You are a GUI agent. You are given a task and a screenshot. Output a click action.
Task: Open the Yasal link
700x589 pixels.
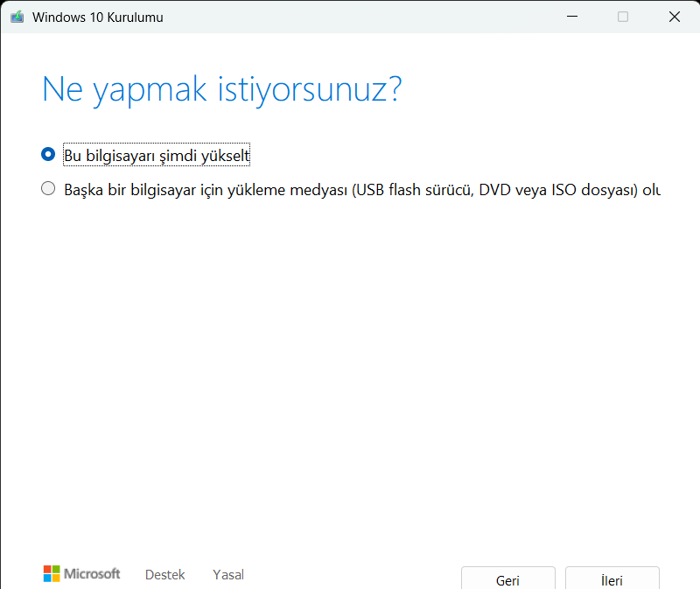(228, 574)
